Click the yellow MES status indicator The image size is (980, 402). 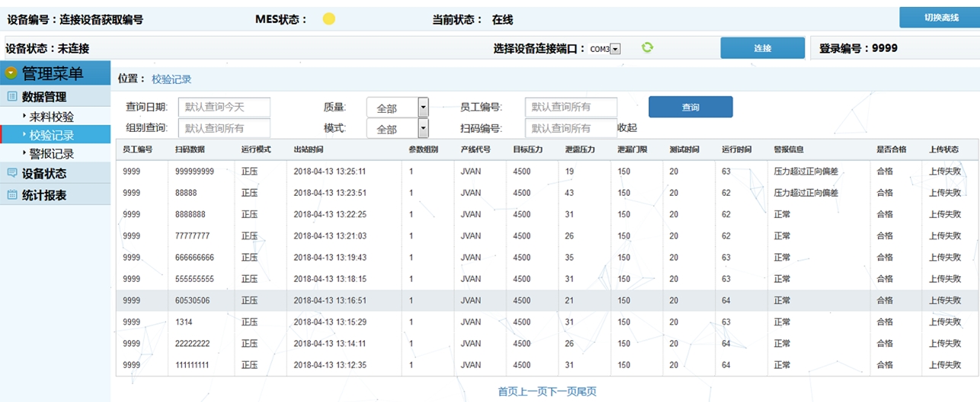329,19
